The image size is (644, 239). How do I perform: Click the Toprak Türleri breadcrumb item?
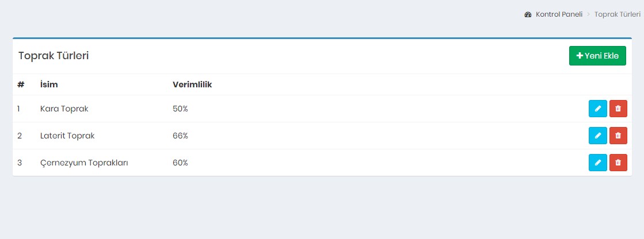(x=617, y=14)
